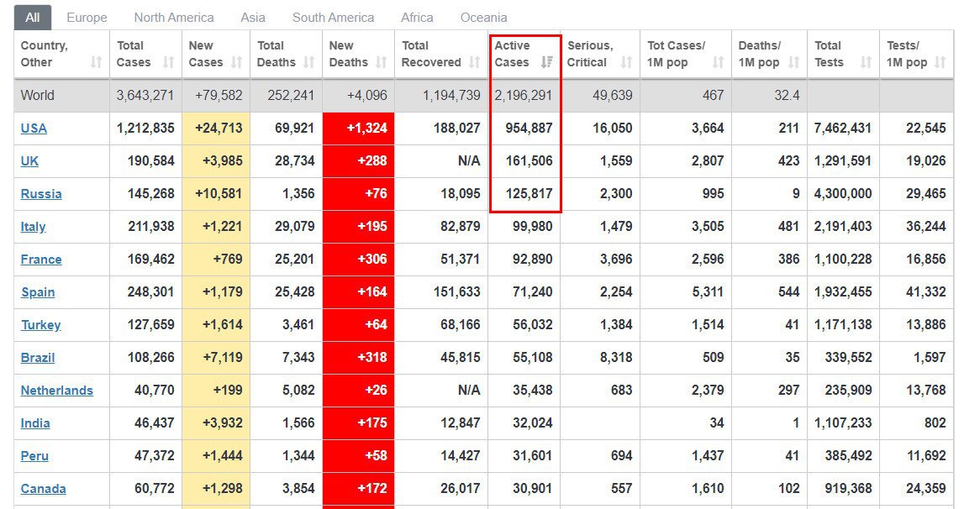This screenshot has height=509, width=980.
Task: Open the Peru country link
Action: pos(34,456)
